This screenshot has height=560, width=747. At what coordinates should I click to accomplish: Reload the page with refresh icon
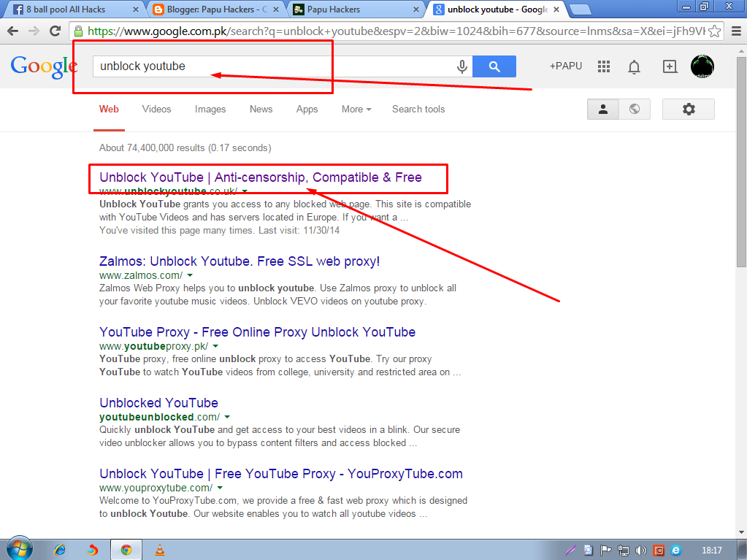point(55,31)
